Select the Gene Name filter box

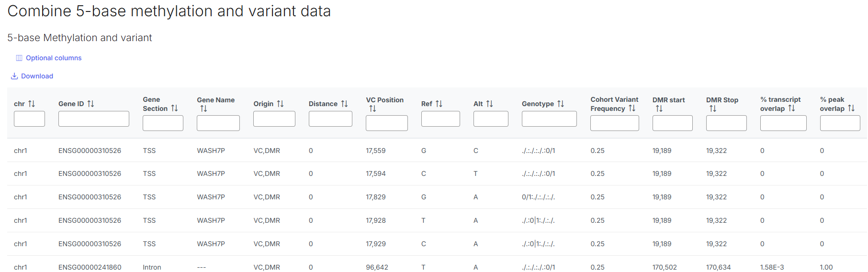pos(218,123)
